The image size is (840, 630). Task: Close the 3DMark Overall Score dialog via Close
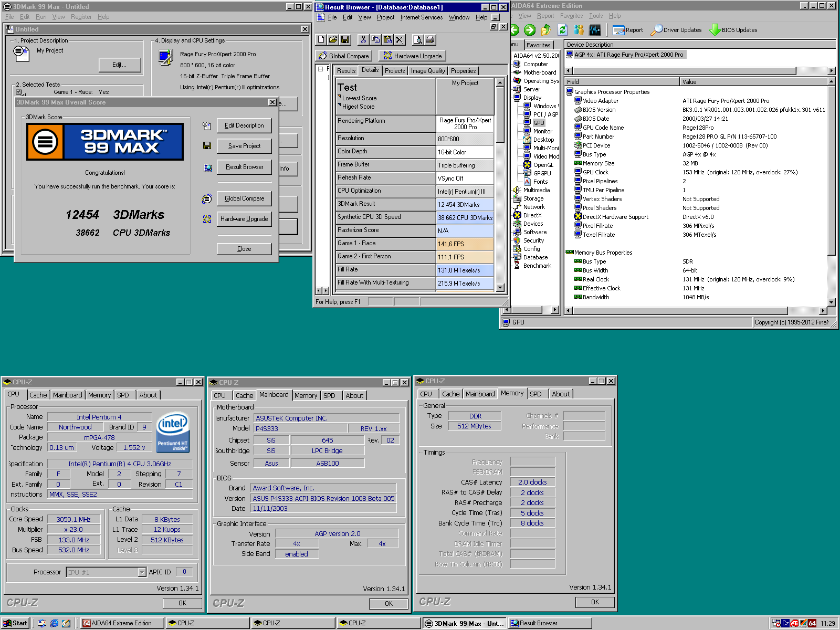pyautogui.click(x=244, y=249)
